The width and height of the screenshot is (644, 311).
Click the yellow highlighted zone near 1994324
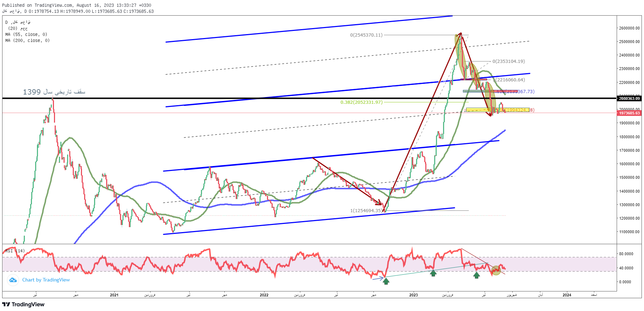pos(497,110)
